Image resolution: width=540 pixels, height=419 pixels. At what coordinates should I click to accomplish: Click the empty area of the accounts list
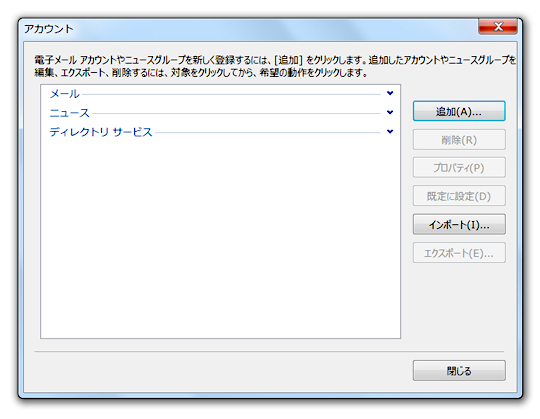220,238
